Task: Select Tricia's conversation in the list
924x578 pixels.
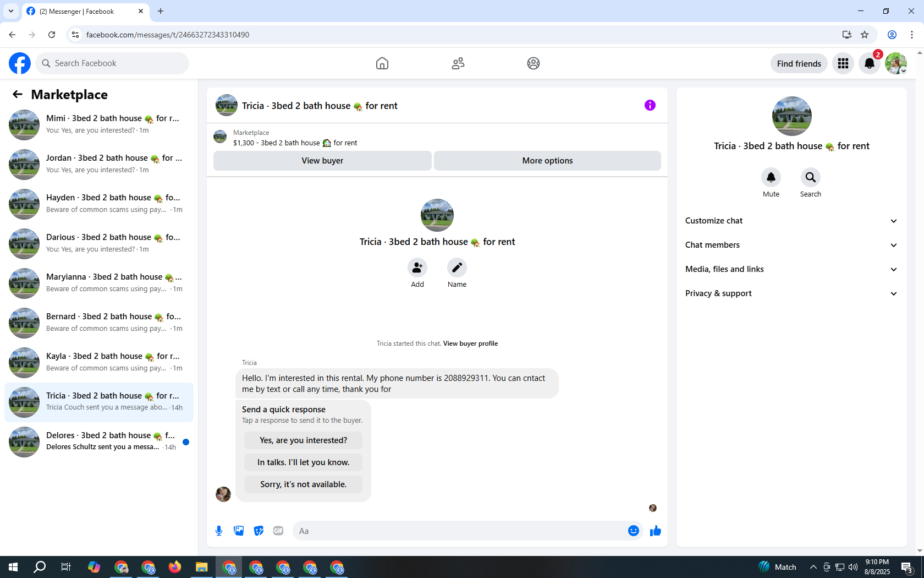Action: pyautogui.click(x=99, y=402)
